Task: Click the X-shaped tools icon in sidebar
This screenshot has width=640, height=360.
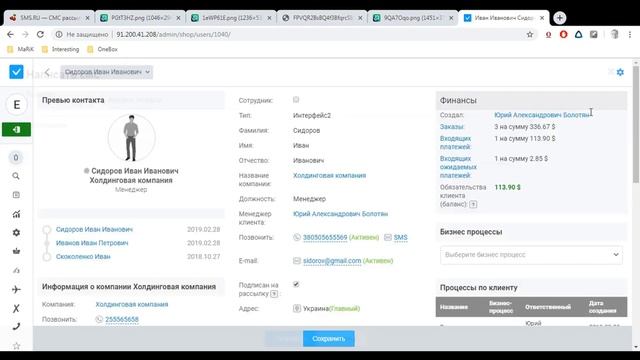Action: tap(16, 308)
